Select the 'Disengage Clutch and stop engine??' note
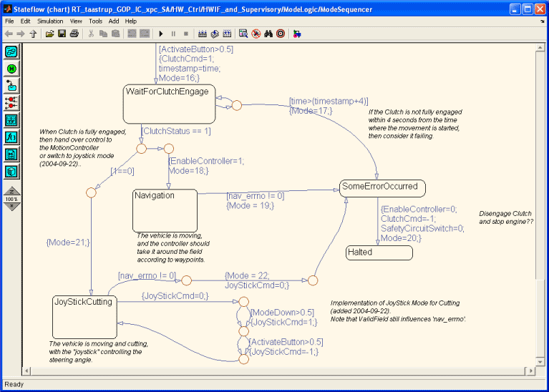 pos(505,217)
